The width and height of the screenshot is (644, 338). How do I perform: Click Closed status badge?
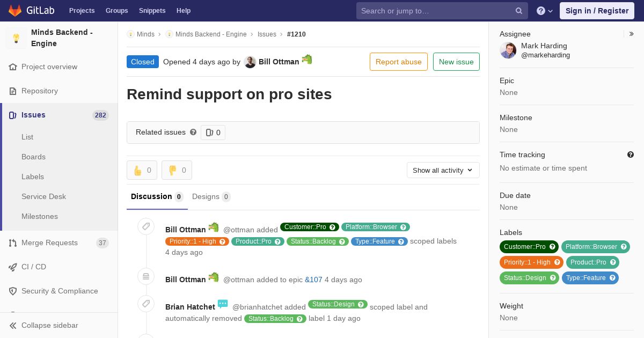pos(143,62)
